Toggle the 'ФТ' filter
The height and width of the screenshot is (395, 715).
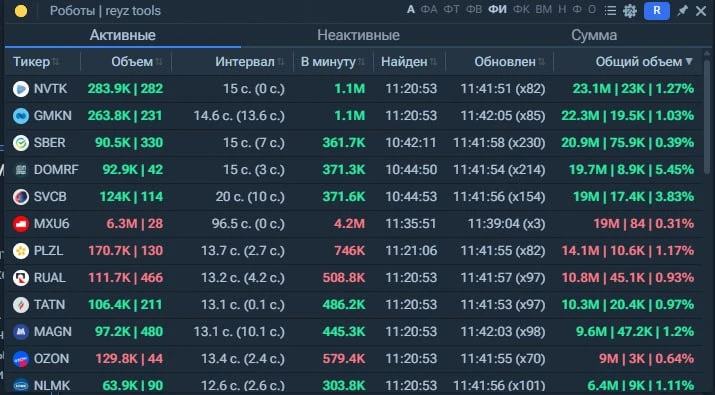(x=451, y=10)
